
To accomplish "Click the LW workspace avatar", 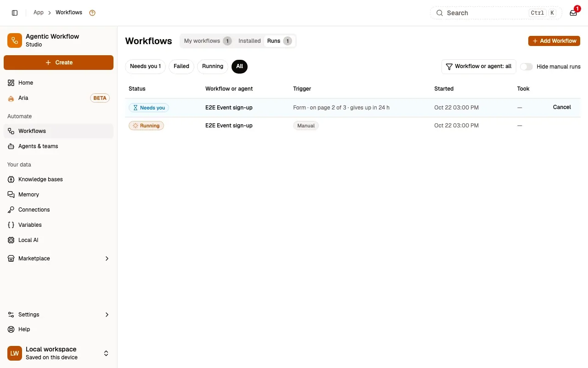I will click(15, 353).
